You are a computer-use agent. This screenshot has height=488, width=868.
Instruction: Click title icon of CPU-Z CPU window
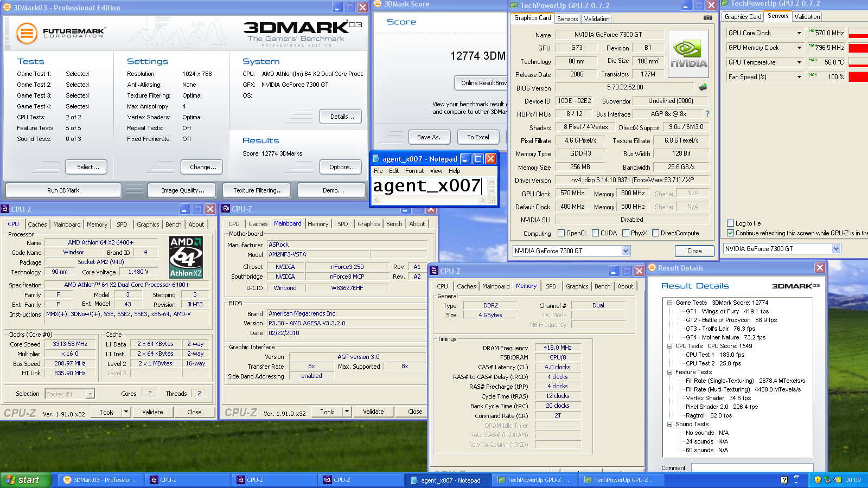coord(5,209)
